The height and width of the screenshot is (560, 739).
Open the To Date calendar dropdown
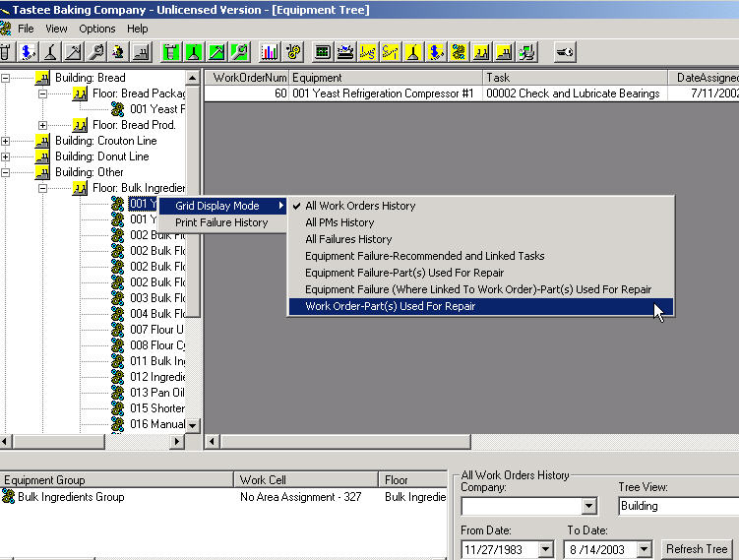click(644, 549)
